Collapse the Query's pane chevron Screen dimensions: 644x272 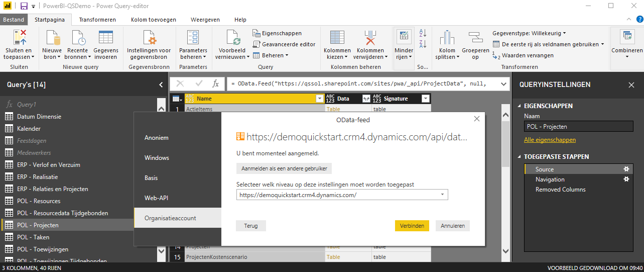161,85
